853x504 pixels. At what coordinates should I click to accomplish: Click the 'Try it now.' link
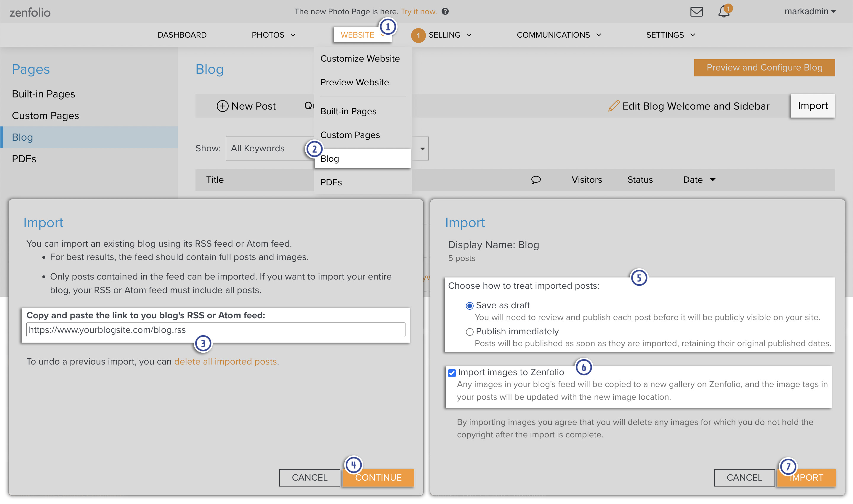click(x=419, y=12)
